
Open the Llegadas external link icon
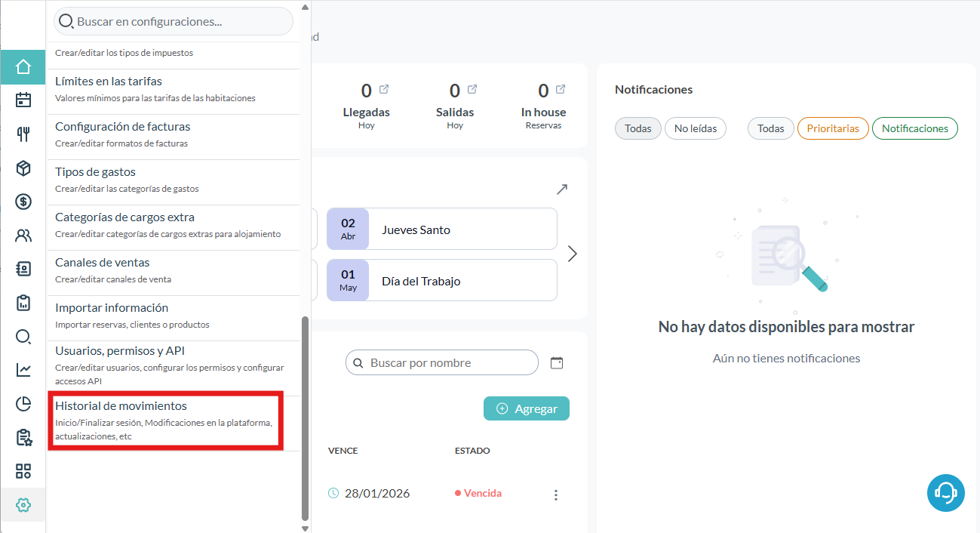coord(384,89)
